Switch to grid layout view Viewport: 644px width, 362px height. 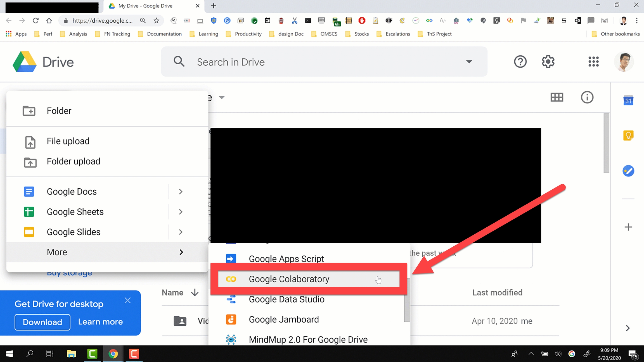pyautogui.click(x=557, y=97)
